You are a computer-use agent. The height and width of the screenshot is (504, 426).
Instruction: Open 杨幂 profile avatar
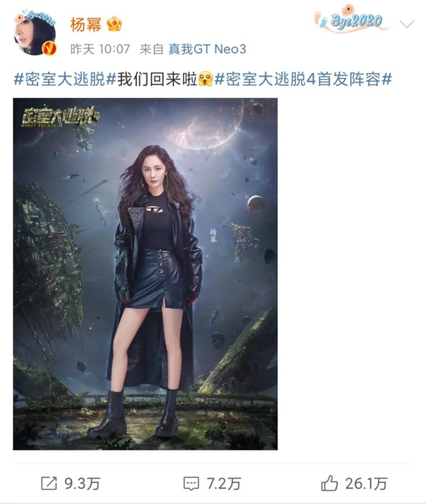35,33
